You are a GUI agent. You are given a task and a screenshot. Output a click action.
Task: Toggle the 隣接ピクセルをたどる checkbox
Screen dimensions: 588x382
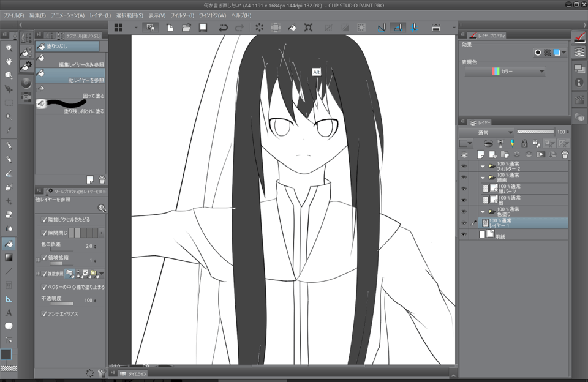click(44, 219)
